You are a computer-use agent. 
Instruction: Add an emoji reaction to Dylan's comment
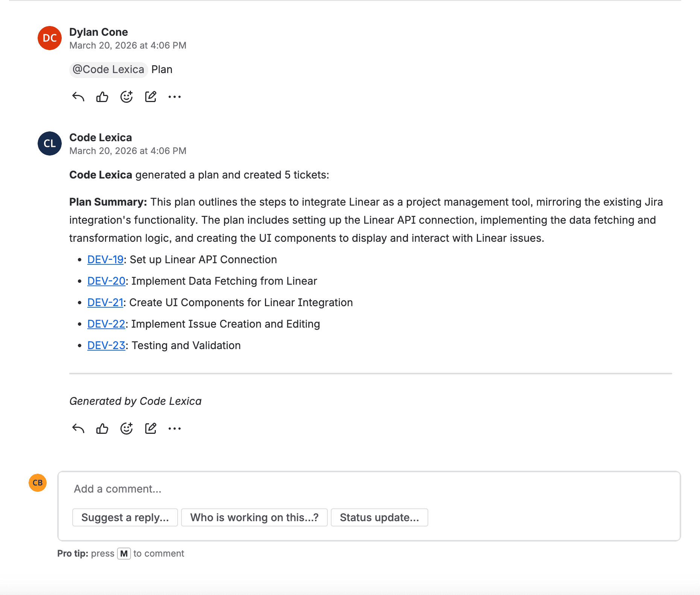click(126, 96)
